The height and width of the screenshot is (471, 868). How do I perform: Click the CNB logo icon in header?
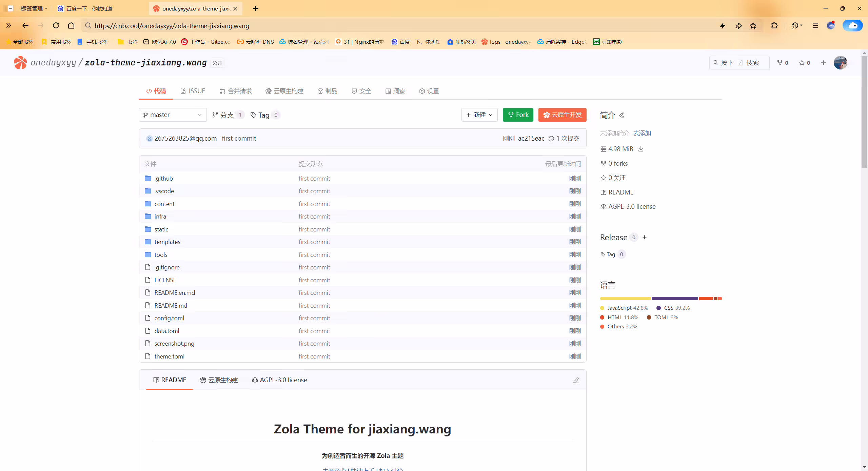coord(20,63)
